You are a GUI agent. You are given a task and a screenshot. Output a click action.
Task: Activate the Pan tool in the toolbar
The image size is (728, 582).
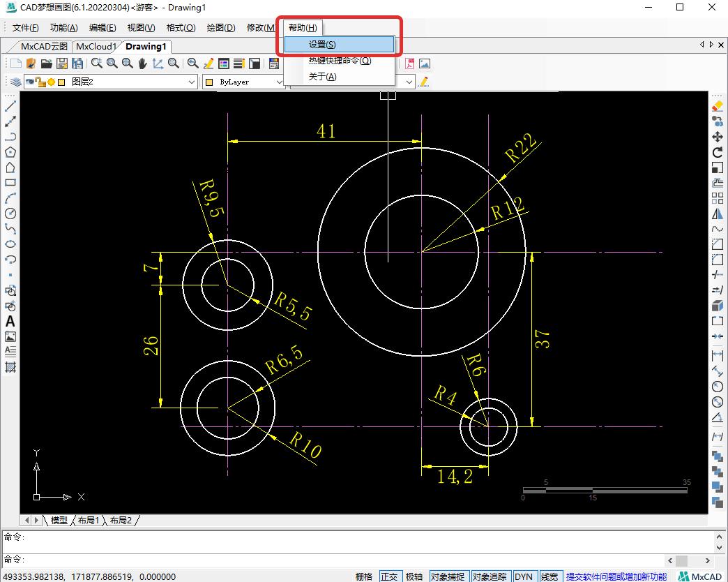pyautogui.click(x=142, y=63)
